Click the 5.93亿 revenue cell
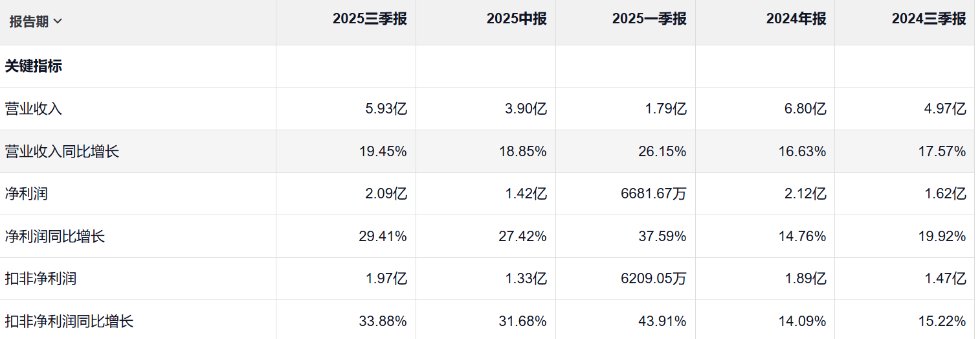 (x=386, y=109)
